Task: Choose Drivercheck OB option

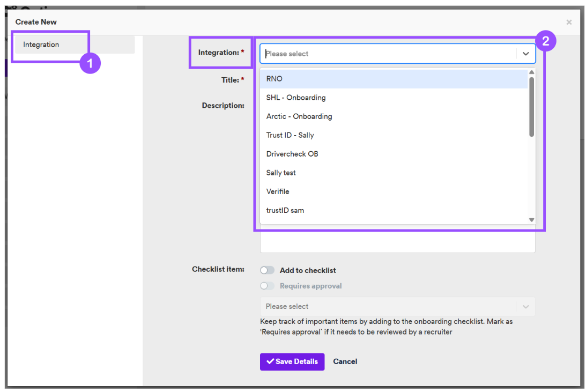Action: [x=394, y=154]
